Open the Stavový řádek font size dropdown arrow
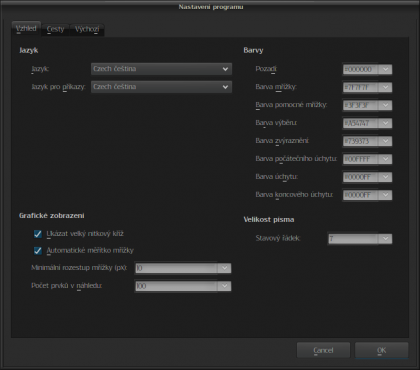Viewport: 420px width, 370px height. point(385,239)
